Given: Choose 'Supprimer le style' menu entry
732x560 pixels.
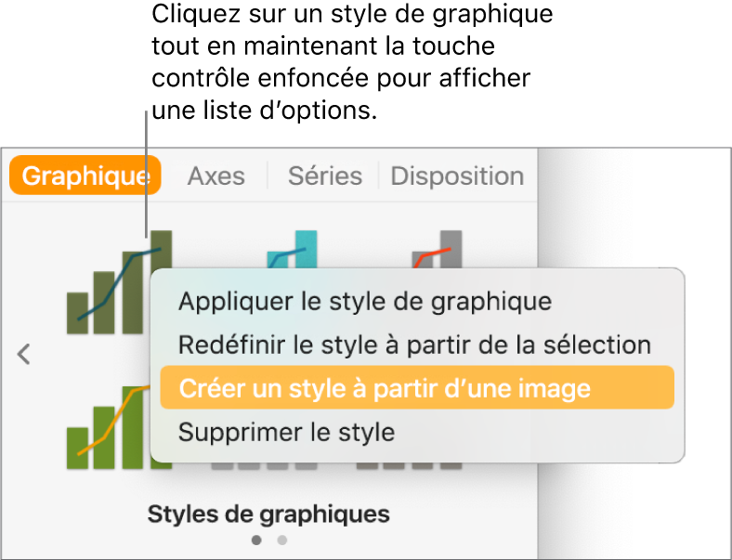Looking at the screenshot, I should pyautogui.click(x=286, y=432).
